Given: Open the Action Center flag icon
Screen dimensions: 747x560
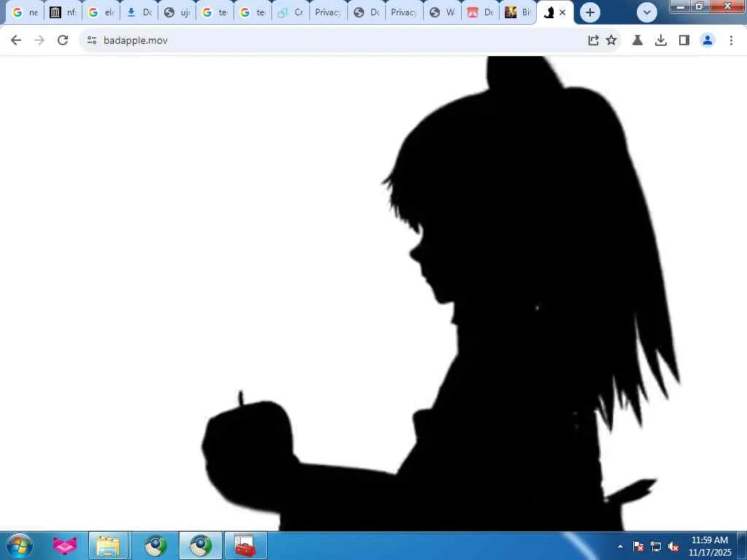Looking at the screenshot, I should 638,546.
